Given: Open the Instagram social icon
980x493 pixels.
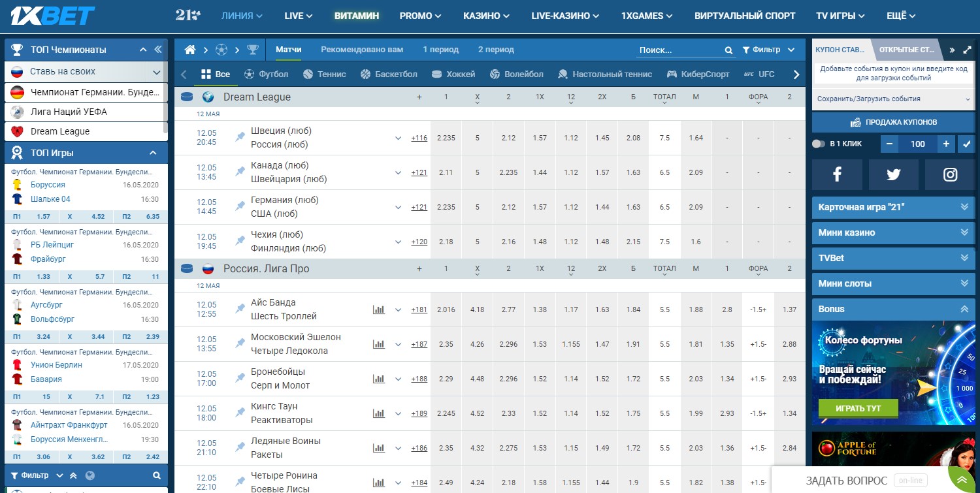Looking at the screenshot, I should (x=950, y=174).
